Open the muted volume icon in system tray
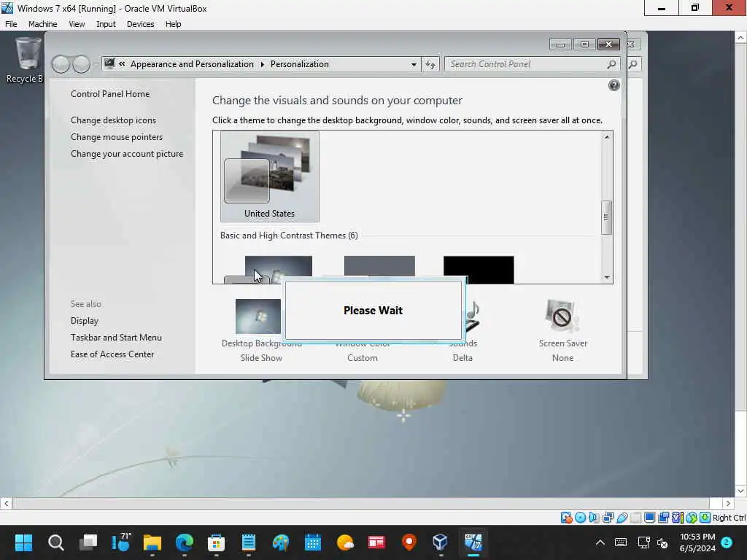Viewport: 747px width, 560px height. tap(662, 542)
